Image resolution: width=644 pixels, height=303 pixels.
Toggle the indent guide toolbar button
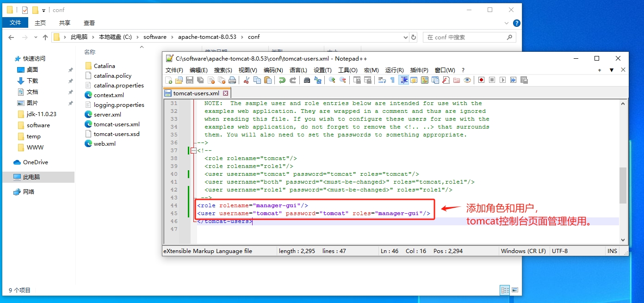pos(404,80)
